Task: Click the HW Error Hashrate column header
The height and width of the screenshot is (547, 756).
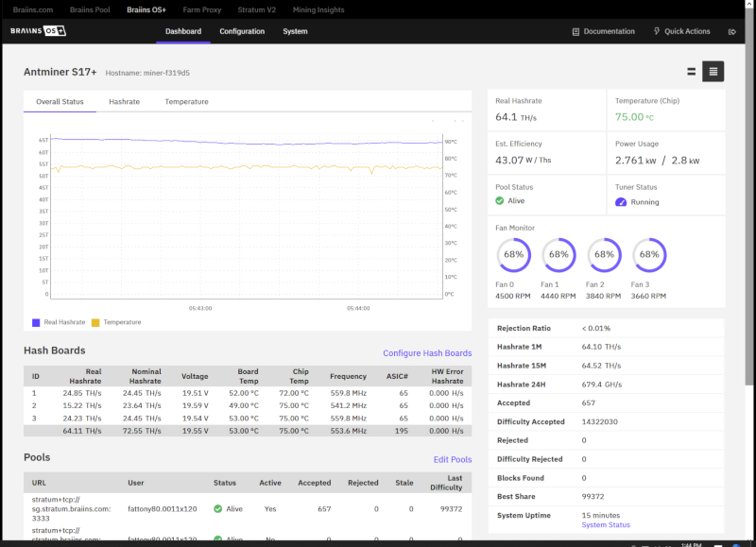Action: [x=447, y=376]
